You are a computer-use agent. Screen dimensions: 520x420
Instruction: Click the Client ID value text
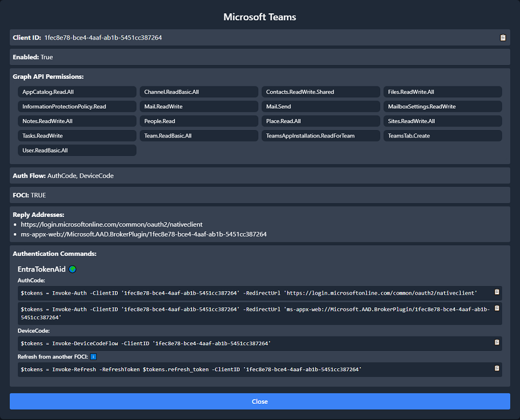103,38
